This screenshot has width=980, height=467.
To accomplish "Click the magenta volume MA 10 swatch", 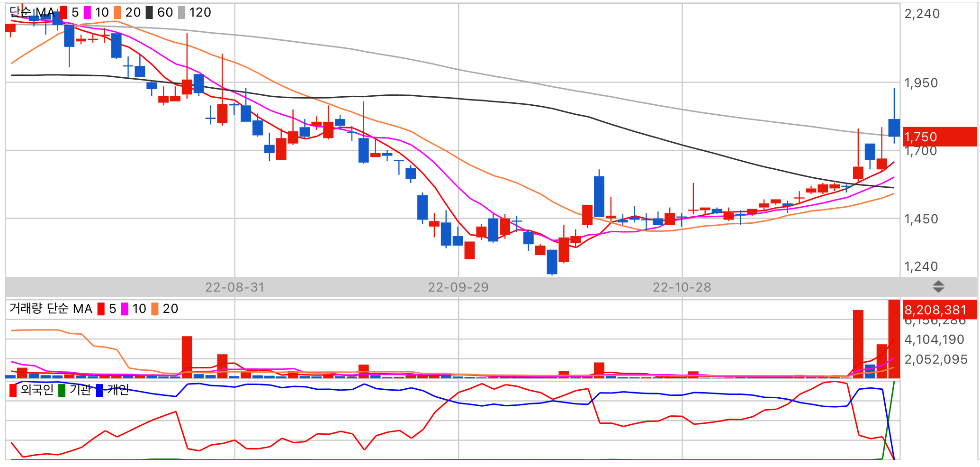I will (125, 309).
